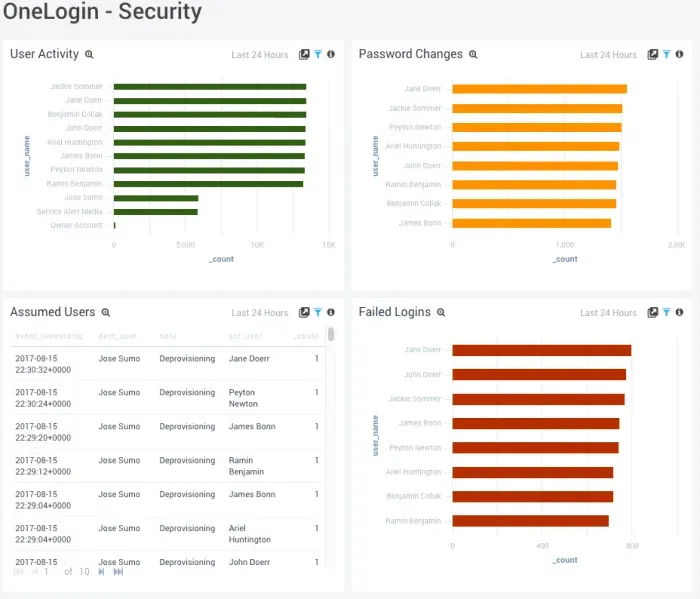This screenshot has width=700, height=599.
Task: Click Jackie Sommer's green bar in User Activity
Action: [x=209, y=87]
